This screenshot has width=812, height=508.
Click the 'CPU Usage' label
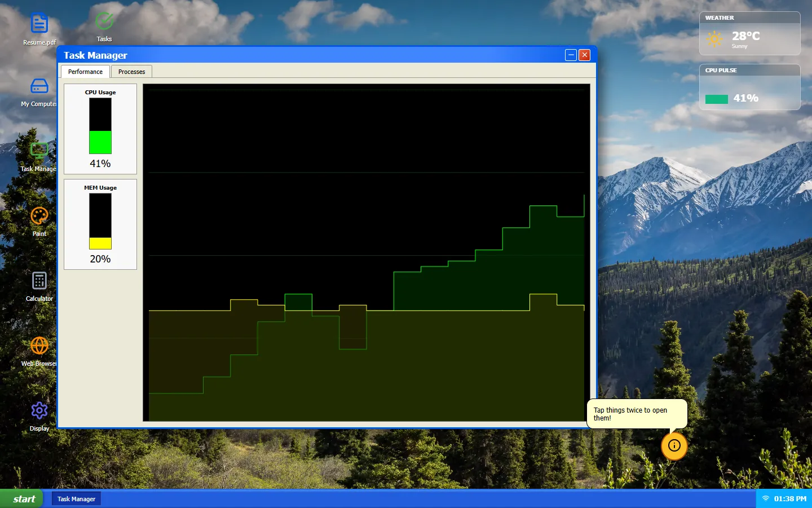(100, 92)
